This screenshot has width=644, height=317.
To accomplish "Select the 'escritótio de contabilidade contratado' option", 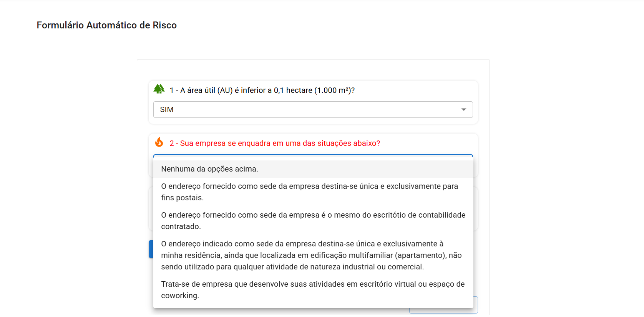I will [x=313, y=221].
